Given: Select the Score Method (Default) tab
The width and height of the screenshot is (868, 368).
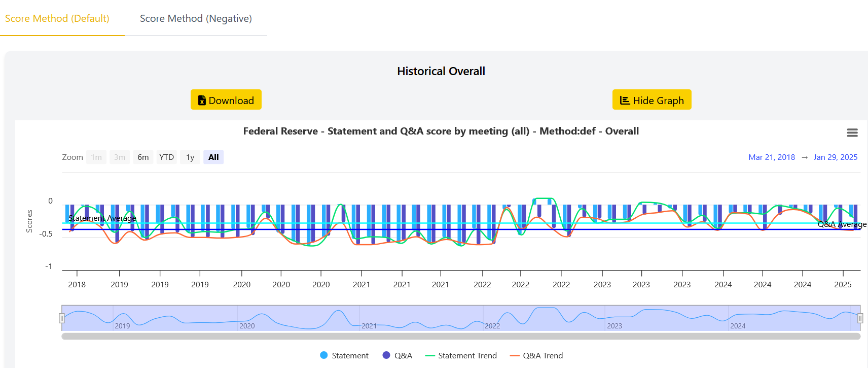Looking at the screenshot, I should pyautogui.click(x=57, y=19).
